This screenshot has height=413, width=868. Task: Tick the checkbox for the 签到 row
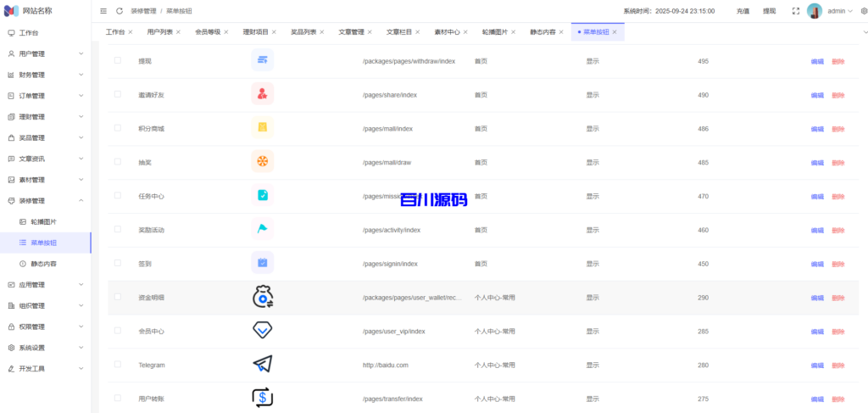point(118,264)
